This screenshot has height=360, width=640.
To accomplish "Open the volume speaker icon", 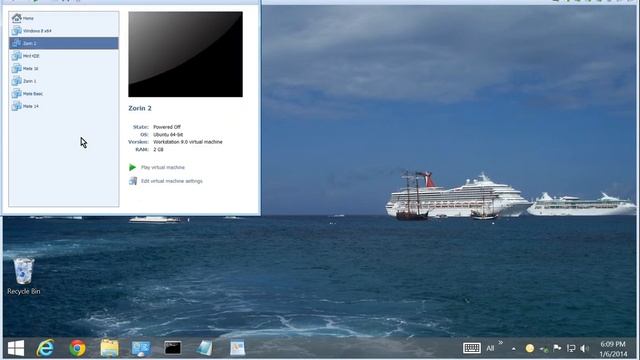I will 584,348.
